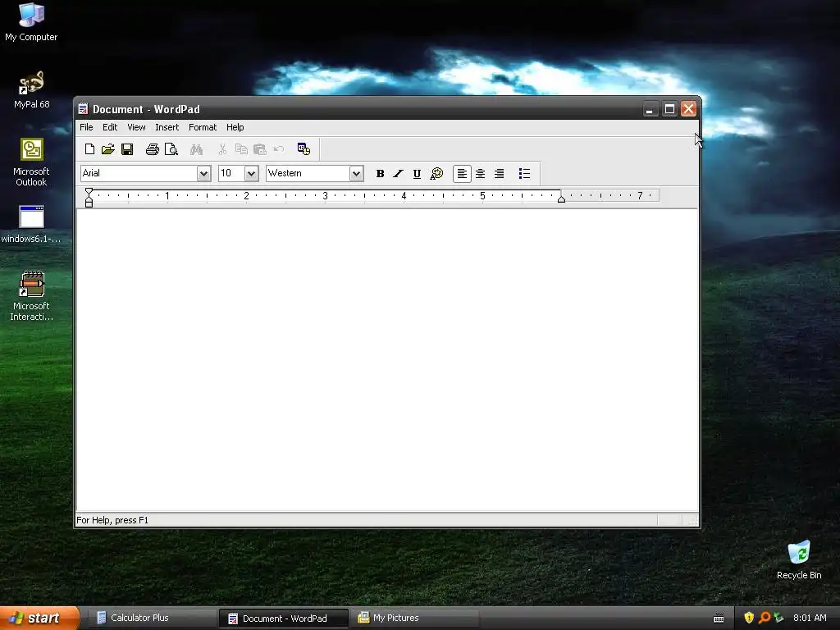Close the WordPad window

688,109
